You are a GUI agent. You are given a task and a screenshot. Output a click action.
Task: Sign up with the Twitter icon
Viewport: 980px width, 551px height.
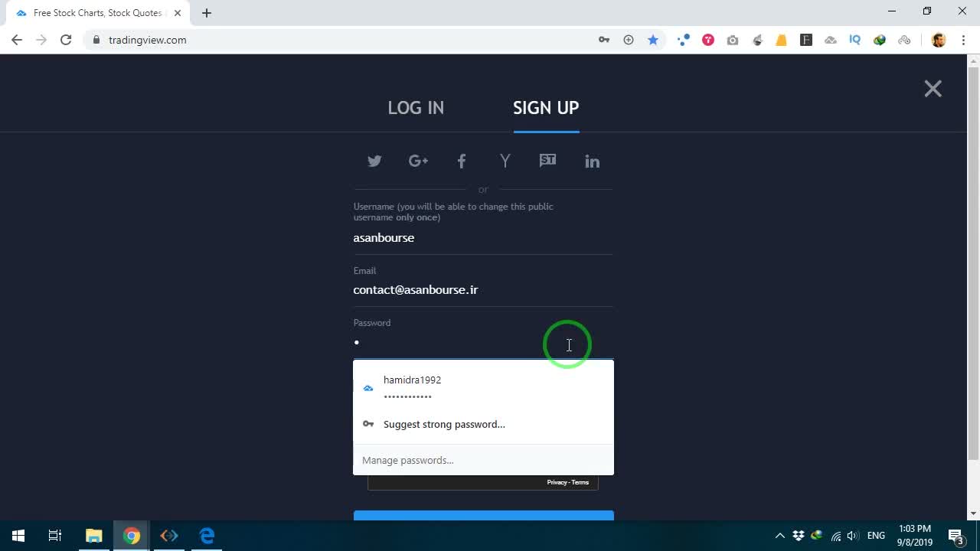[x=374, y=161]
